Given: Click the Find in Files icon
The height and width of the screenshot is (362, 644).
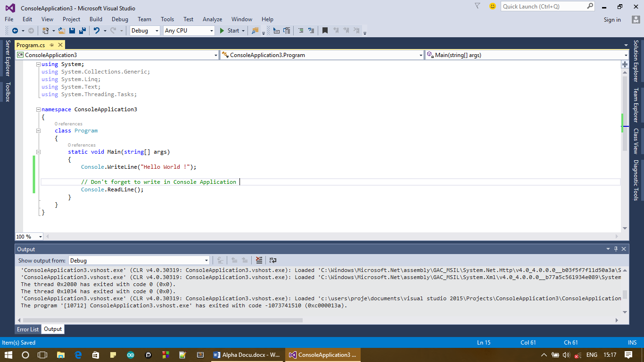Looking at the screenshot, I should pos(255,30).
